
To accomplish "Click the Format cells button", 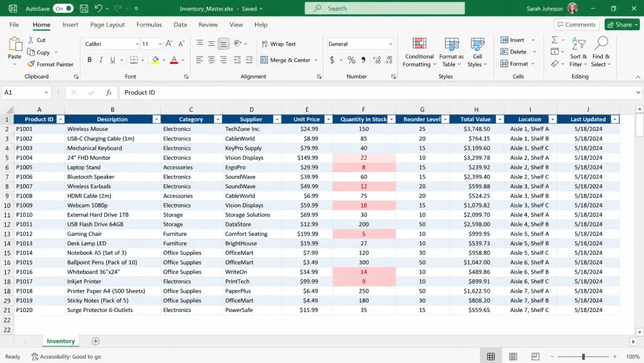I will pyautogui.click(x=514, y=64).
